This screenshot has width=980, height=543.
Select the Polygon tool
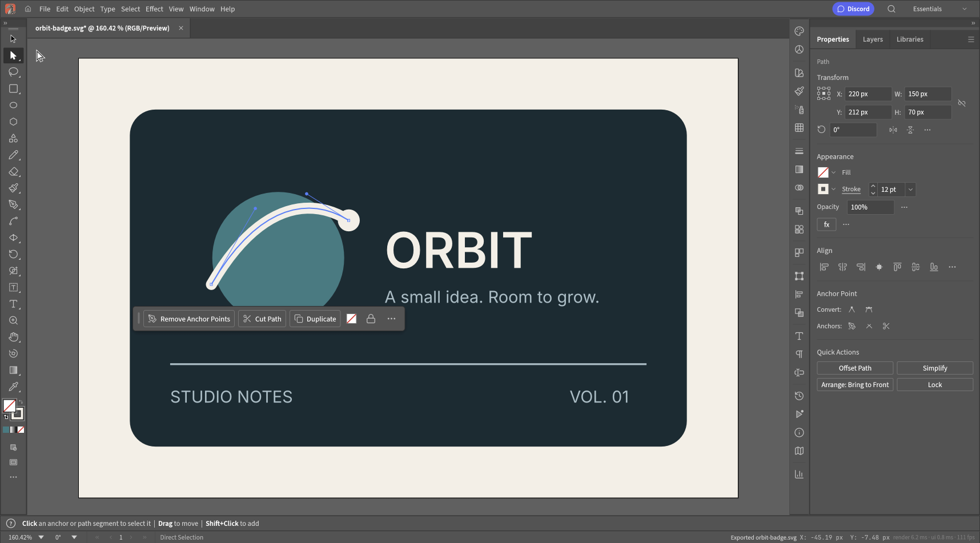tap(13, 122)
